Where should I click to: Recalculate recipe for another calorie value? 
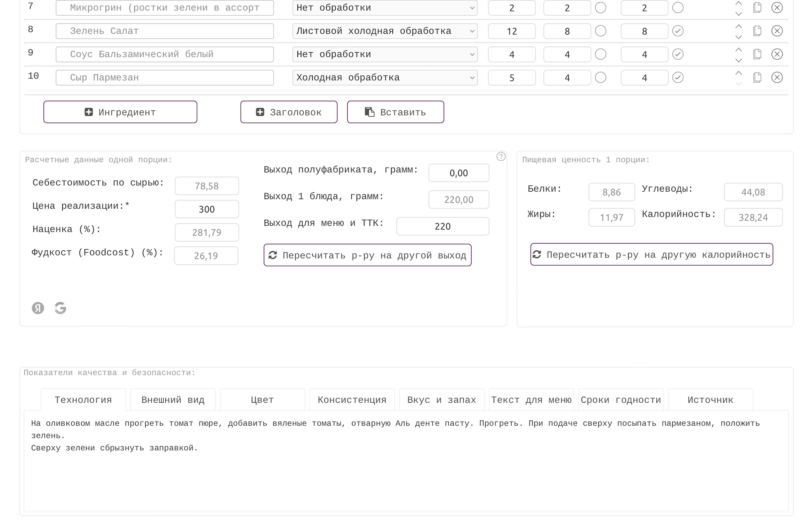(651, 254)
